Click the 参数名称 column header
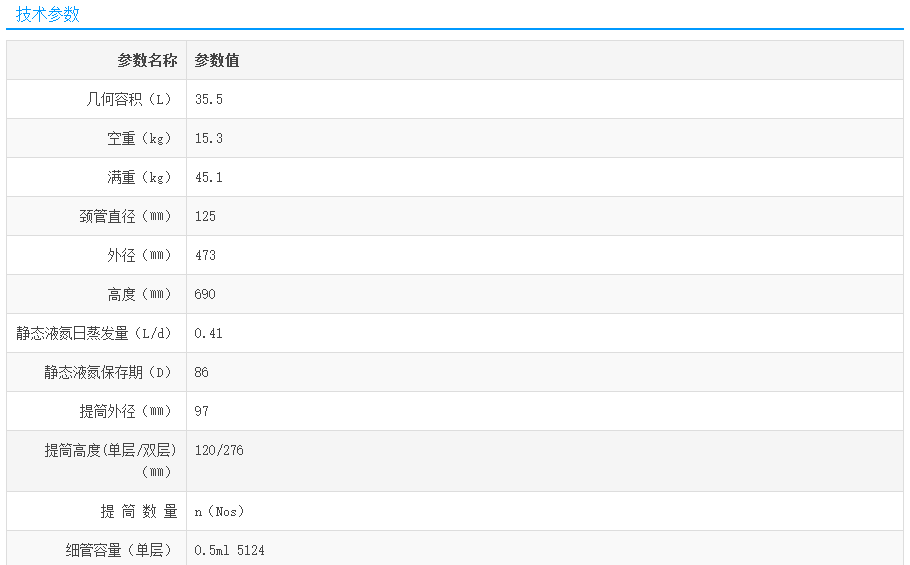The height and width of the screenshot is (565, 910). [147, 60]
